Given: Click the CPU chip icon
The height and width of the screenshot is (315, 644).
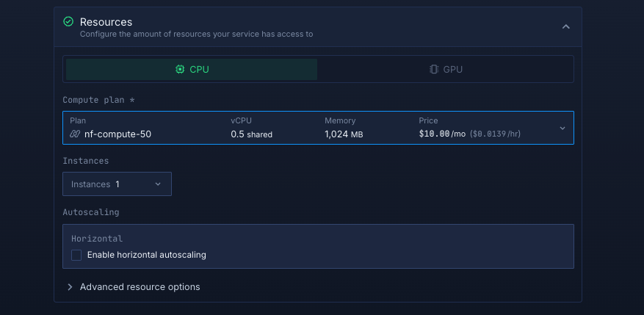Looking at the screenshot, I should [x=180, y=70].
